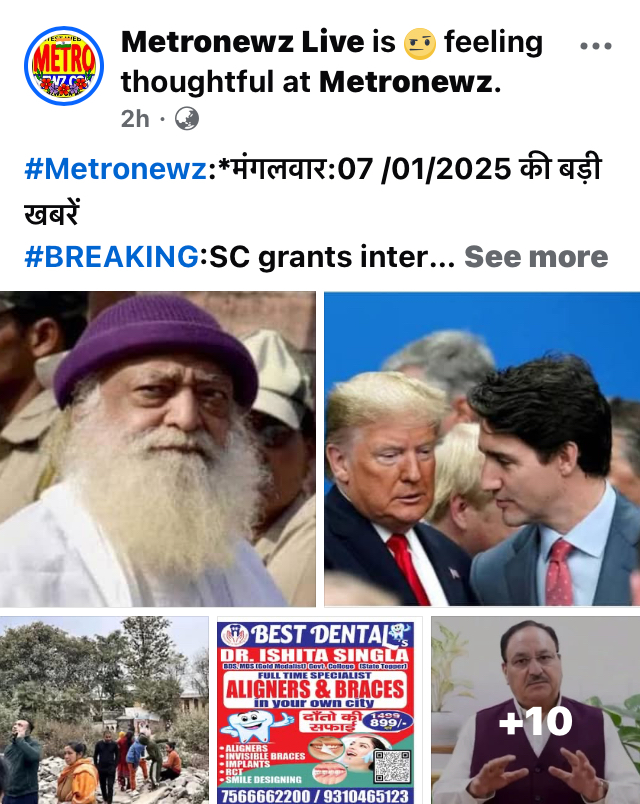Click the globe public audience icon
640x804 pixels.
click(x=187, y=119)
